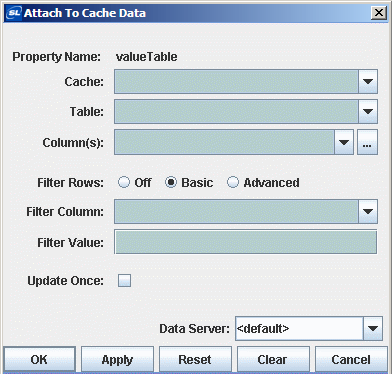392x374 pixels.
Task: Click the Clear button
Action: pos(273,359)
